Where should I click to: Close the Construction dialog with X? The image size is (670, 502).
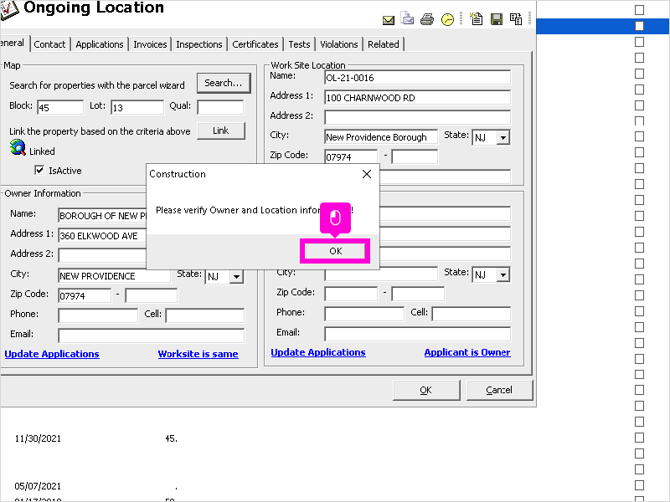367,174
